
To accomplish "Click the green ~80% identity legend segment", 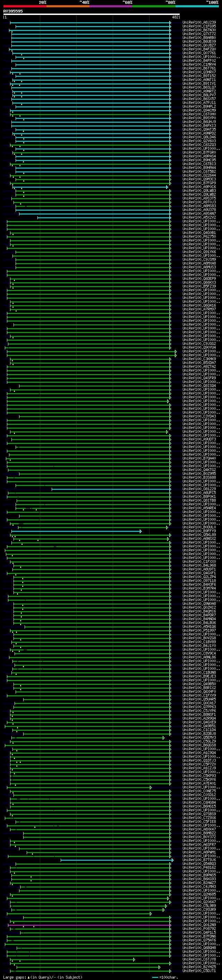I will [154, 6].
